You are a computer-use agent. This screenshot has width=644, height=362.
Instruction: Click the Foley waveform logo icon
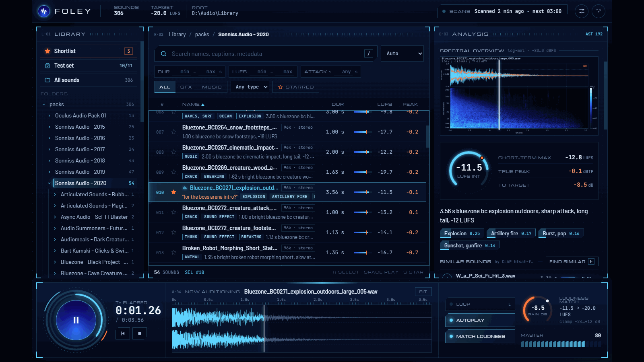[x=44, y=11]
